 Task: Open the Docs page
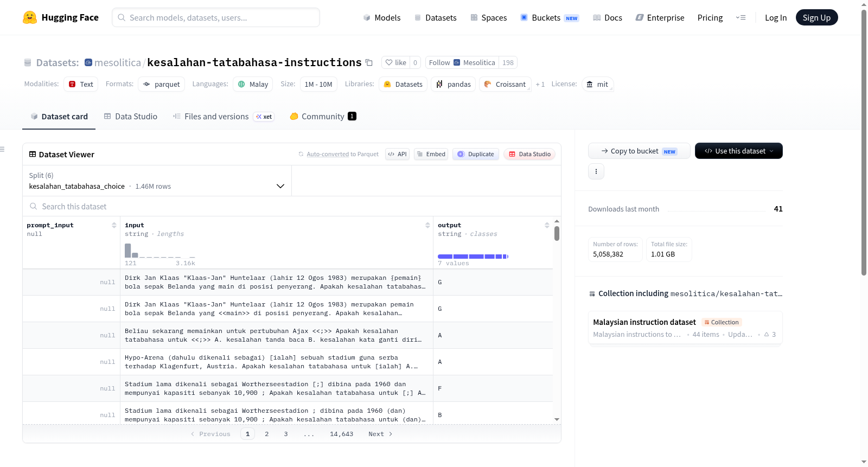tap(607, 17)
